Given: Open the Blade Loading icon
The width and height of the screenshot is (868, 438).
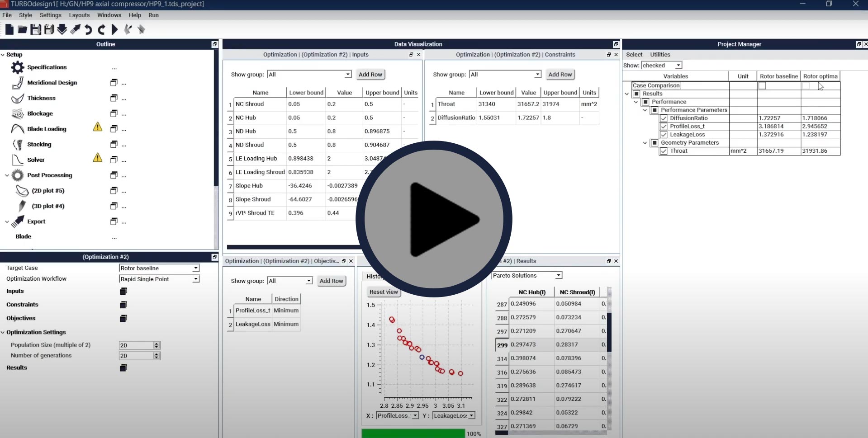Looking at the screenshot, I should (x=18, y=129).
